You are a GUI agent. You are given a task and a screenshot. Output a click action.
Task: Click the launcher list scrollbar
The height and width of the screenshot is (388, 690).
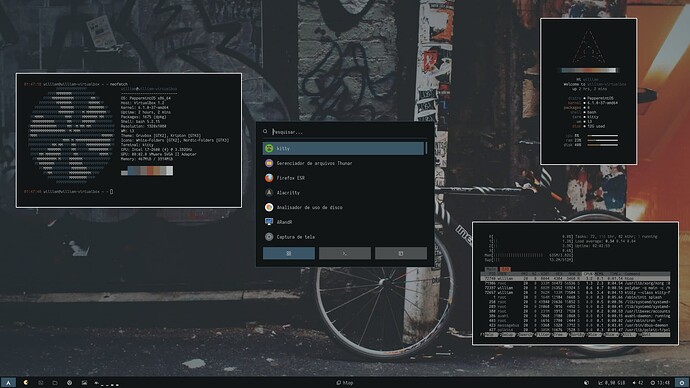[x=426, y=148]
